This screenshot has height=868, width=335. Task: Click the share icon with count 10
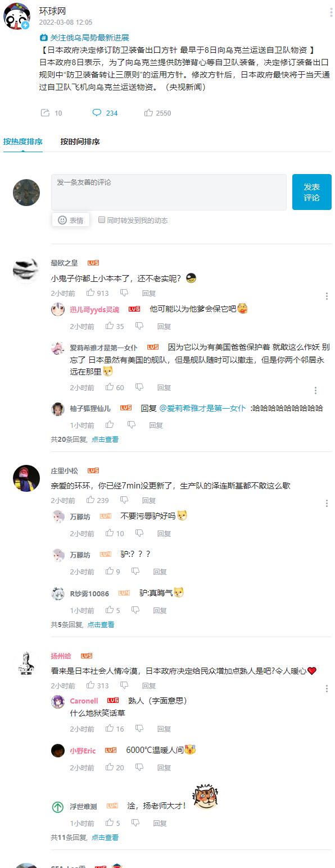[x=45, y=113]
